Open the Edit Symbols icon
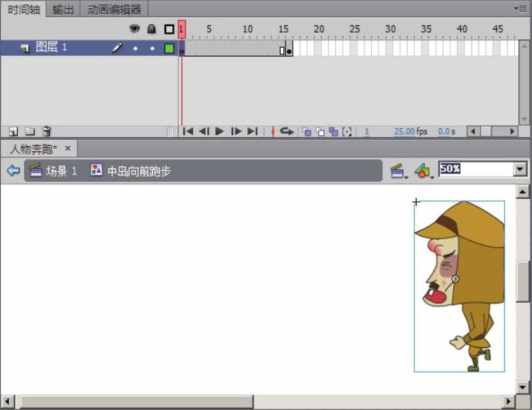The width and height of the screenshot is (532, 410). coord(422,171)
